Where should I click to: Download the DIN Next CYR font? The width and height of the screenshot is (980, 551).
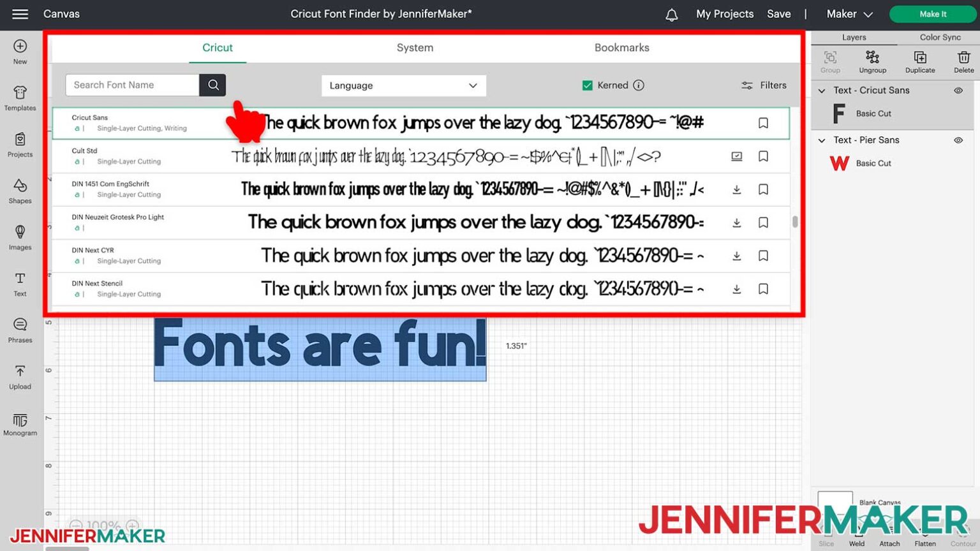coord(736,256)
